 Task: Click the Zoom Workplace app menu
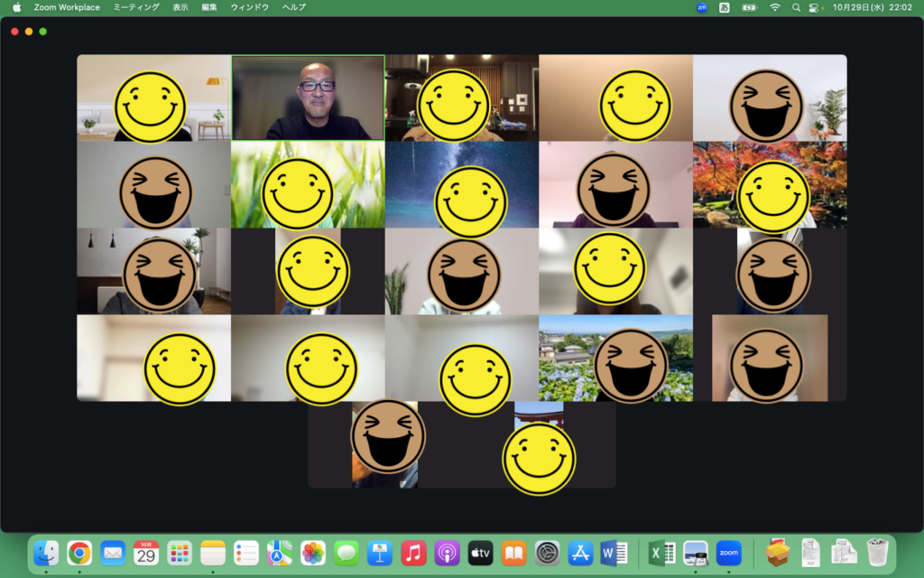pos(67,7)
